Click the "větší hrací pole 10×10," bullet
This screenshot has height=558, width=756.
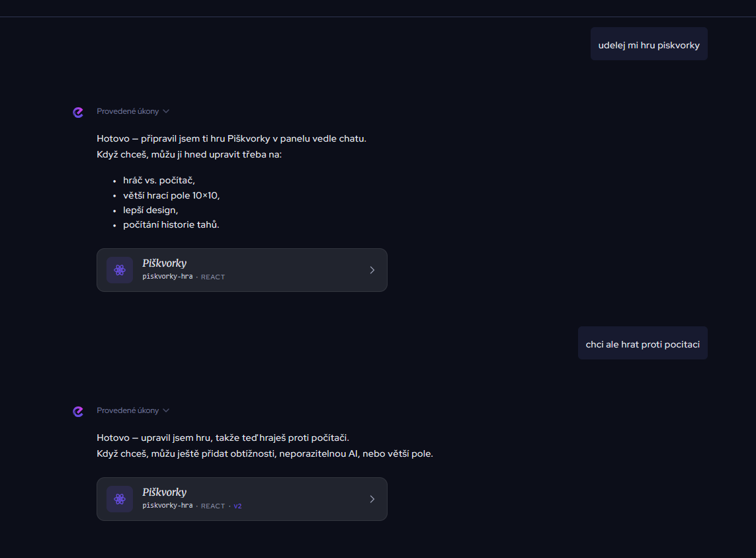point(171,195)
